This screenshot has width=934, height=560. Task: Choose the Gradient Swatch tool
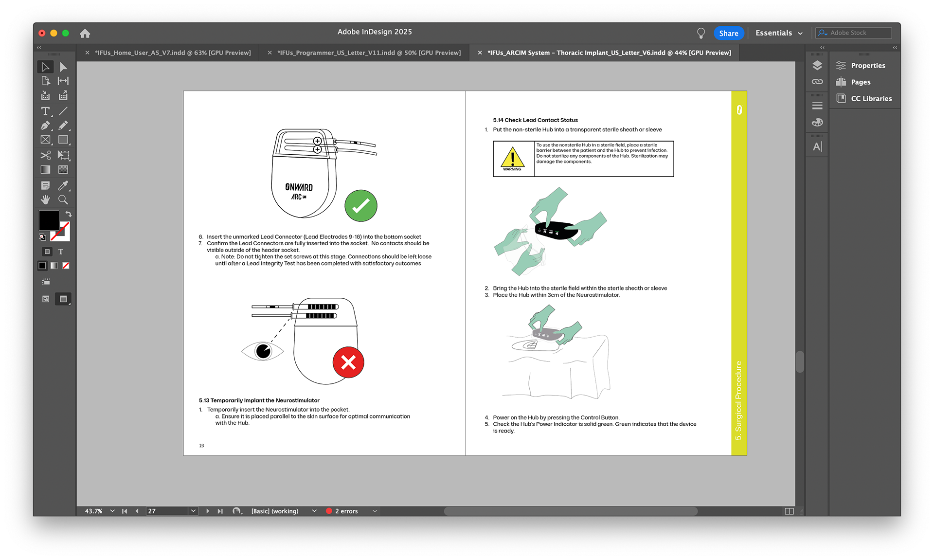[x=45, y=169]
